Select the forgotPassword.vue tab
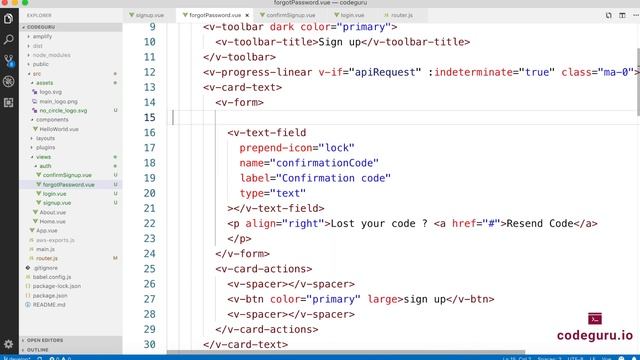The width and height of the screenshot is (640, 360). (215, 15)
